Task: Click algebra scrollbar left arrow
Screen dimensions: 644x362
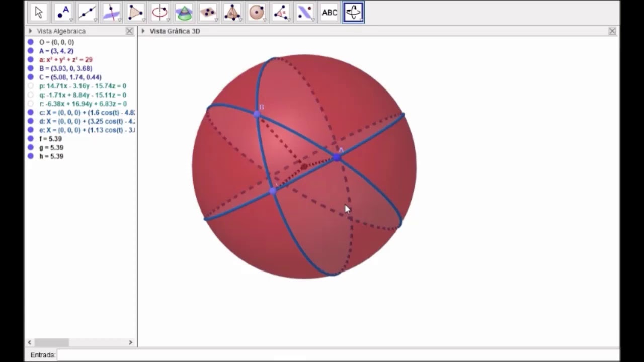Action: coord(30,342)
